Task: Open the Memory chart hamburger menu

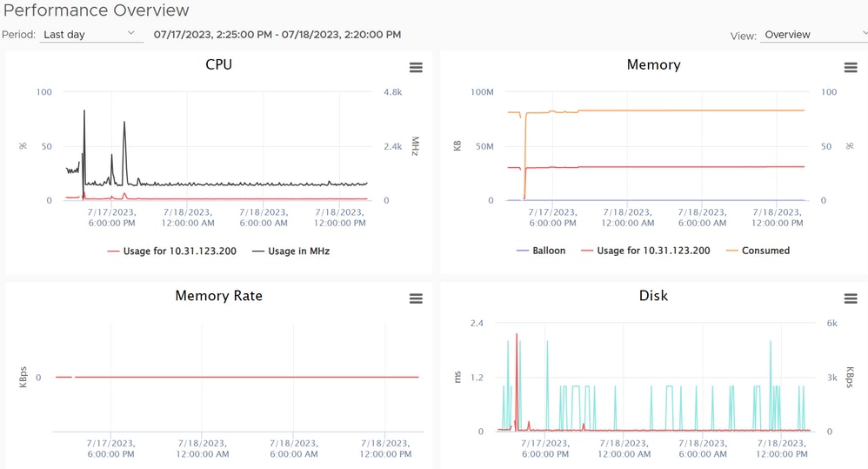Action: (x=851, y=68)
